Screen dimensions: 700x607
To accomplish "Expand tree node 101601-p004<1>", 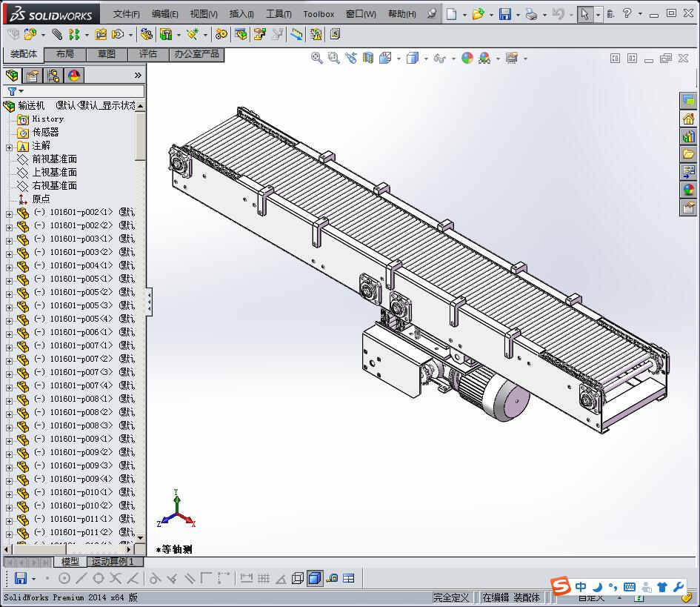I will tap(9, 268).
